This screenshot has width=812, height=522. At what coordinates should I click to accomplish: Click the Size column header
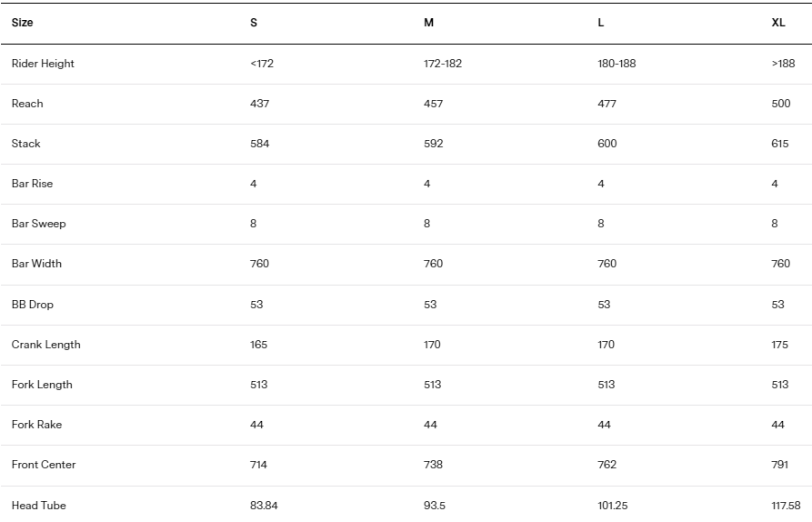pyautogui.click(x=22, y=23)
